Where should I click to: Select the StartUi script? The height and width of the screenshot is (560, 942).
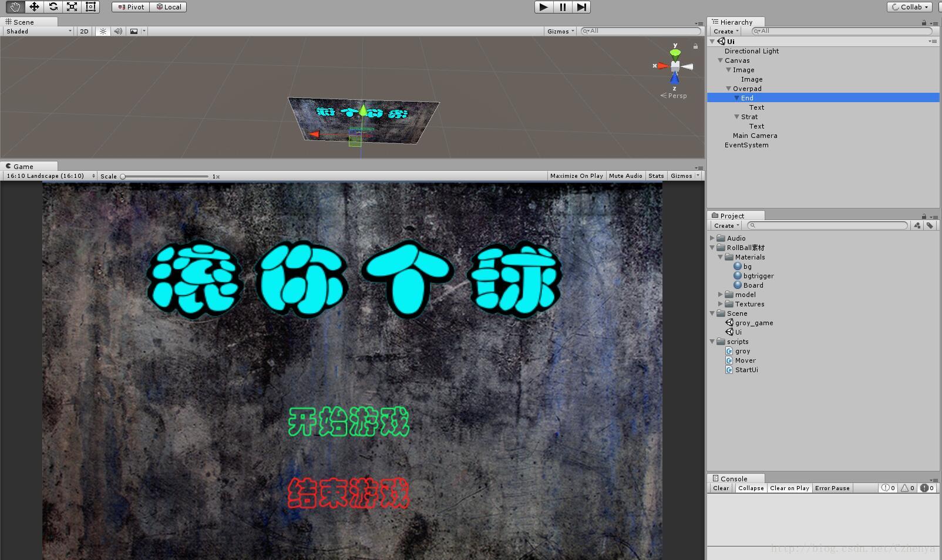[x=742, y=370]
